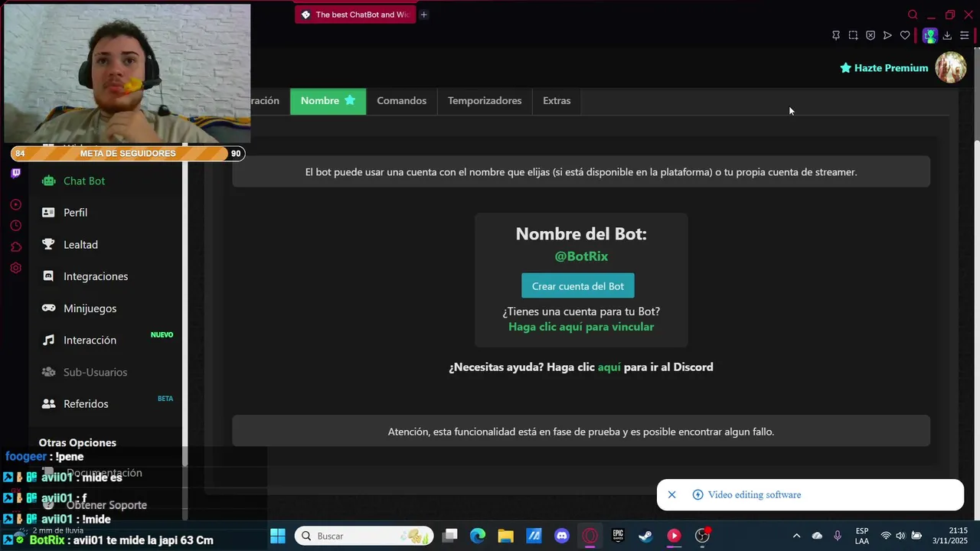Open the Interacción music section

(106, 340)
